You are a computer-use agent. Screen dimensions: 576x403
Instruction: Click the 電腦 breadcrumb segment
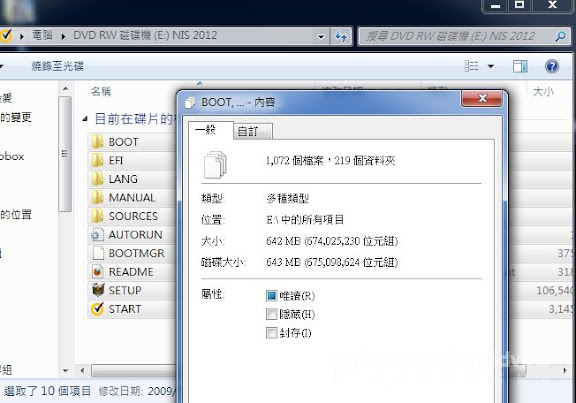[x=43, y=35]
